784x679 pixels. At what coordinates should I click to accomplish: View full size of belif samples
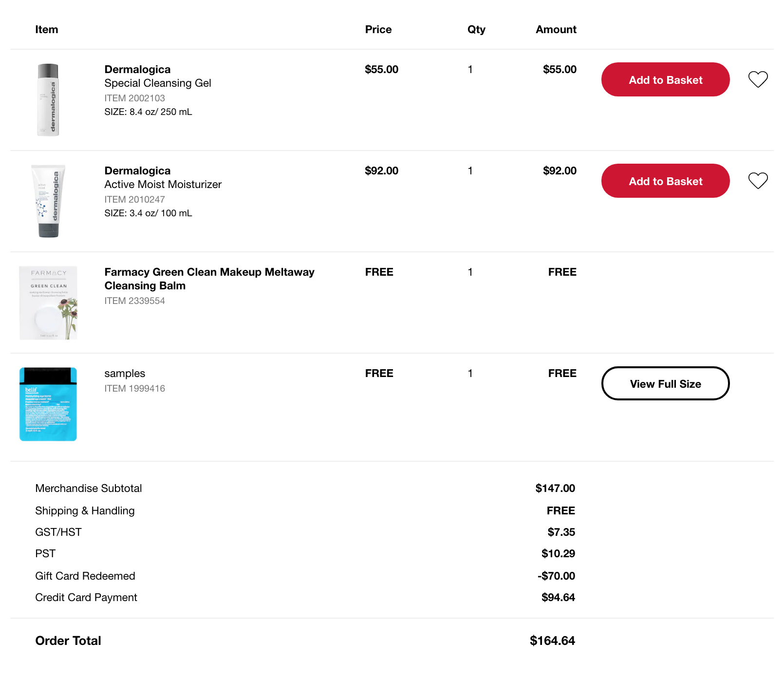(x=665, y=383)
